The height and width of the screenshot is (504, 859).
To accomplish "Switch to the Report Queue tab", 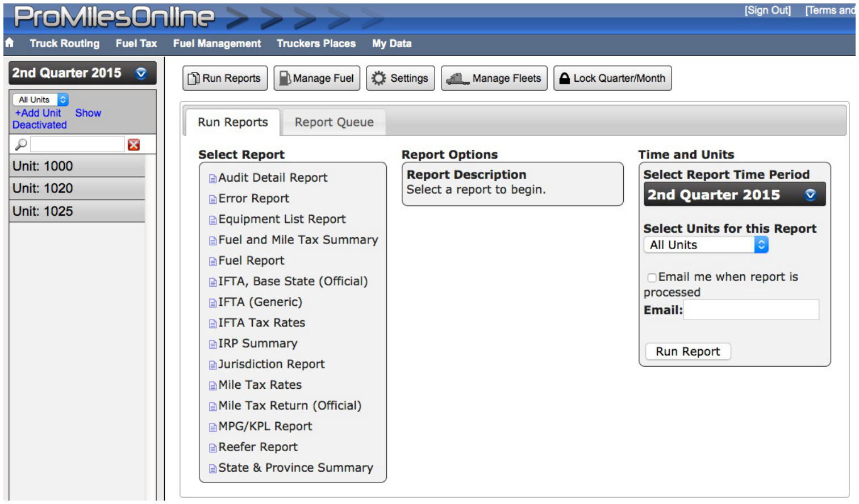I will click(334, 122).
